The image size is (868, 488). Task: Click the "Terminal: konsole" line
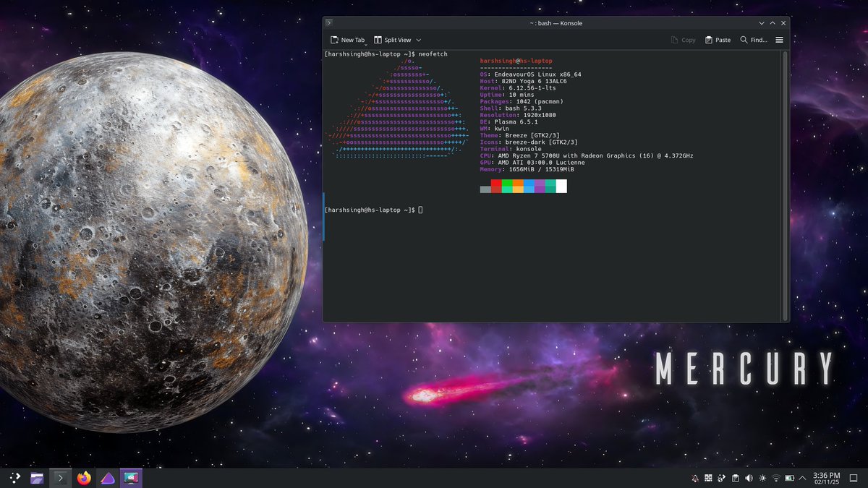(509, 149)
